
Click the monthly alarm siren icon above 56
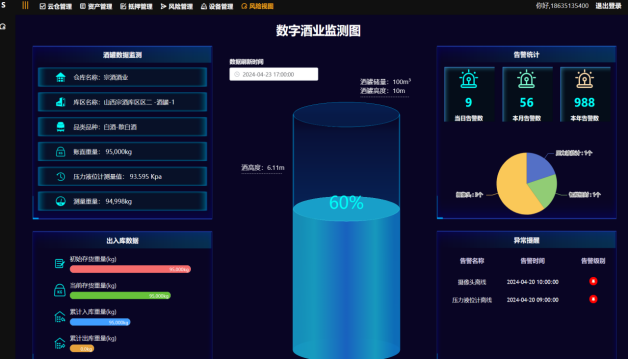click(x=526, y=79)
